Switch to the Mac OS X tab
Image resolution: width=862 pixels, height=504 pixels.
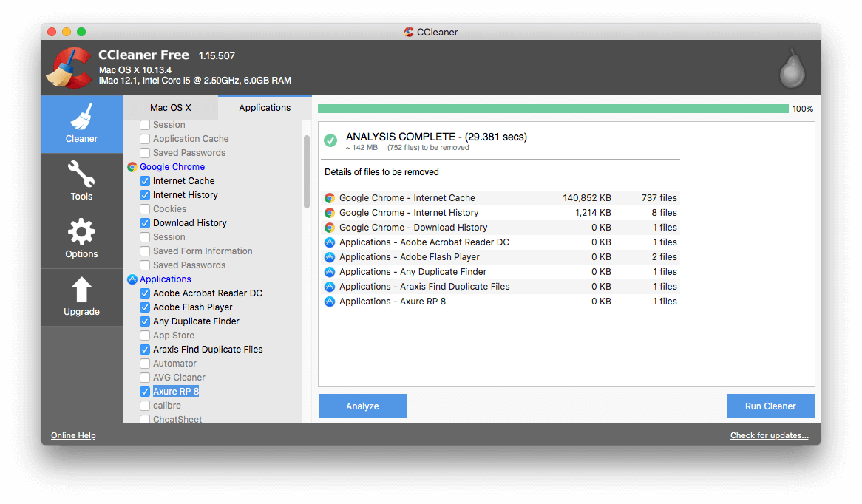click(x=171, y=108)
